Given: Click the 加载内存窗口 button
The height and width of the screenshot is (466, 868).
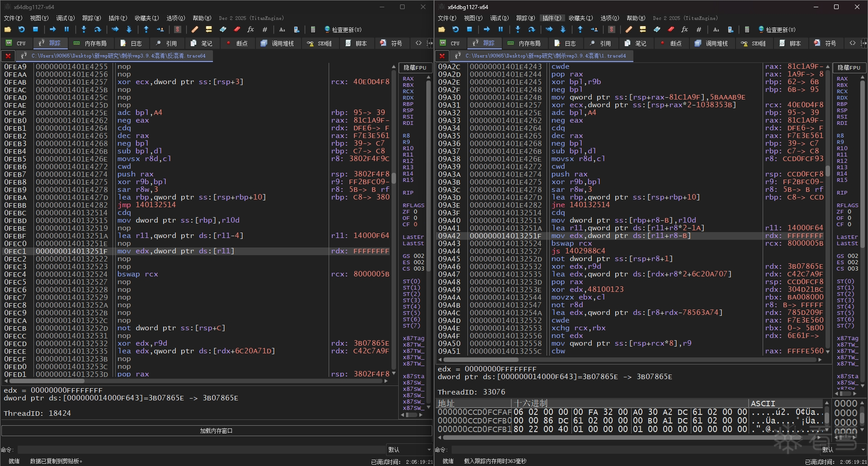Looking at the screenshot, I should [x=216, y=431].
